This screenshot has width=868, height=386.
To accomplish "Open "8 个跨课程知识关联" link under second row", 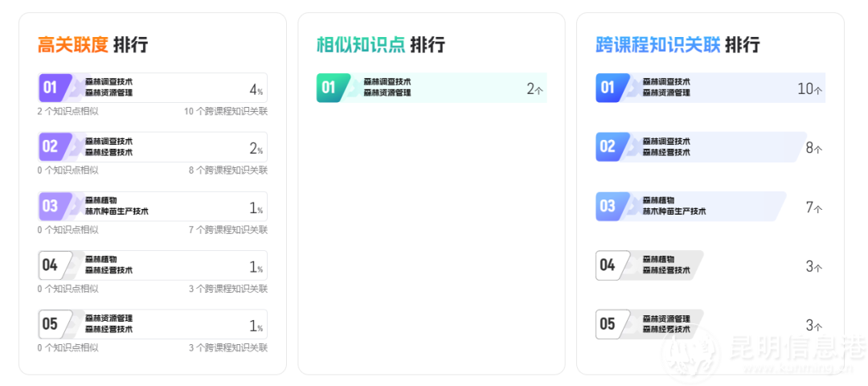I will [228, 170].
